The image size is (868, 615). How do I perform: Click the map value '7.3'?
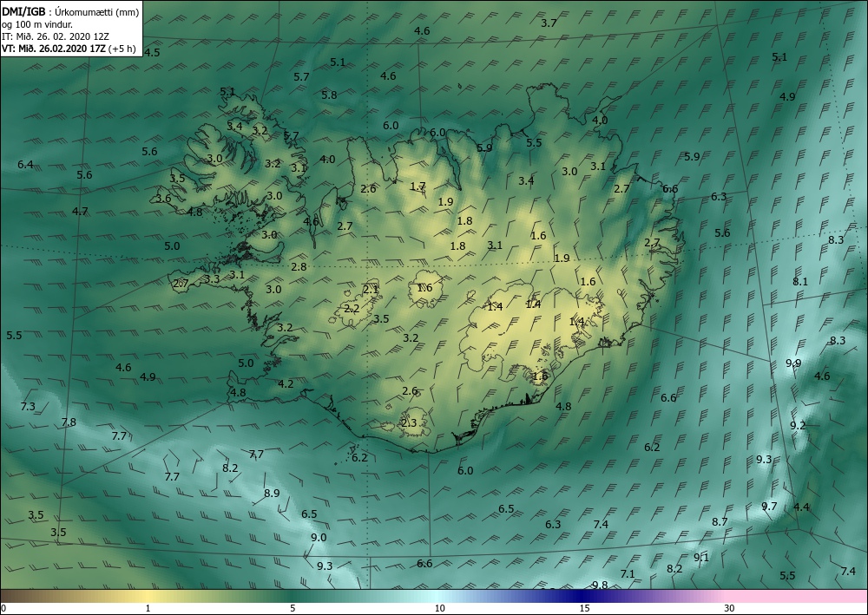click(28, 407)
